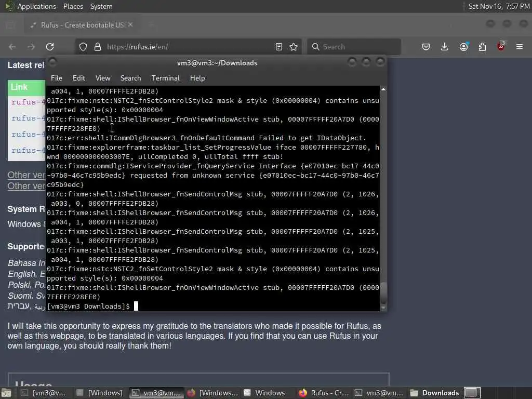This screenshot has height=399, width=532.
Task: Click the terminal scrollbar thumb
Action: coord(383,293)
